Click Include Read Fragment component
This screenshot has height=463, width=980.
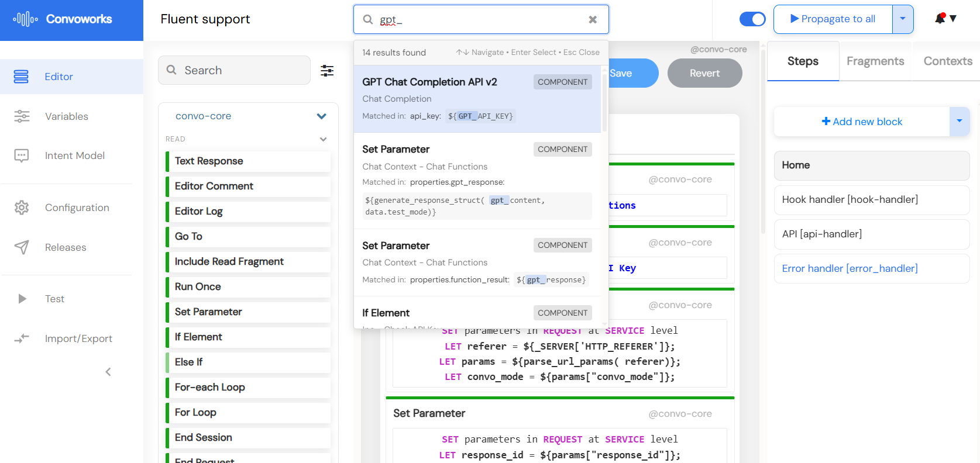[248, 262]
